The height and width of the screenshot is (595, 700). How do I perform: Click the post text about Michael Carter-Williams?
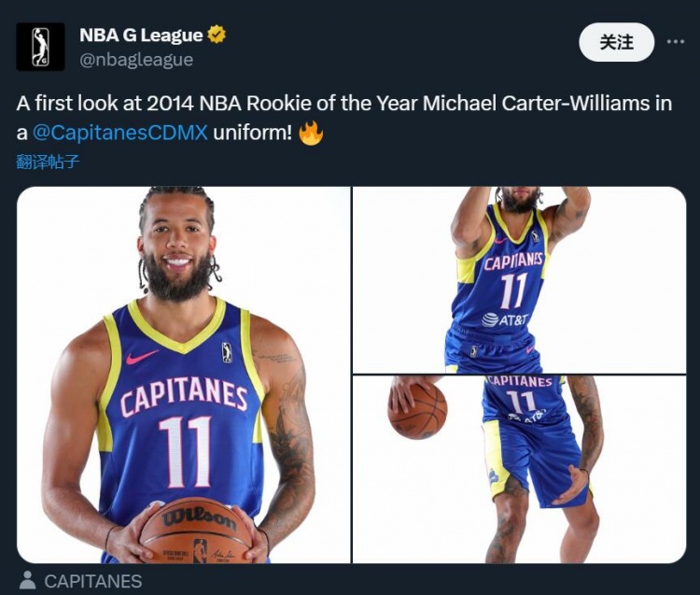[x=344, y=118]
